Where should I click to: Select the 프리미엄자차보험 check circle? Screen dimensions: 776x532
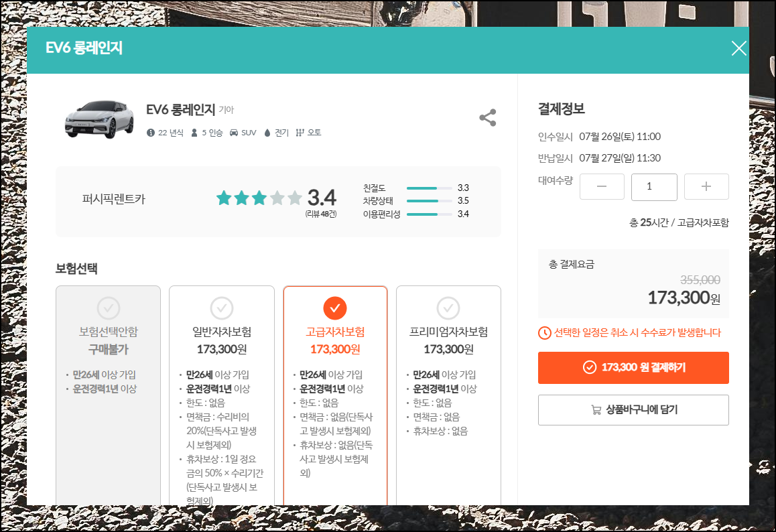point(448,308)
